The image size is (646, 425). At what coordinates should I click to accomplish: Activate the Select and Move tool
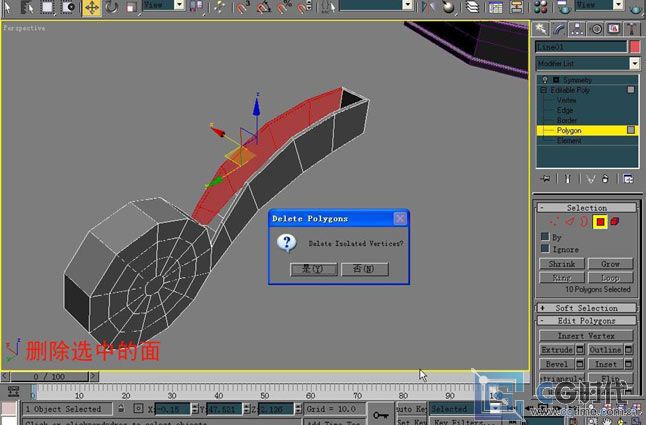tap(91, 7)
